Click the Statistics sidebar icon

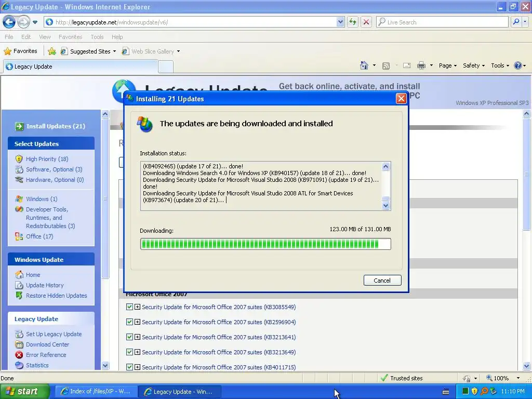19,365
